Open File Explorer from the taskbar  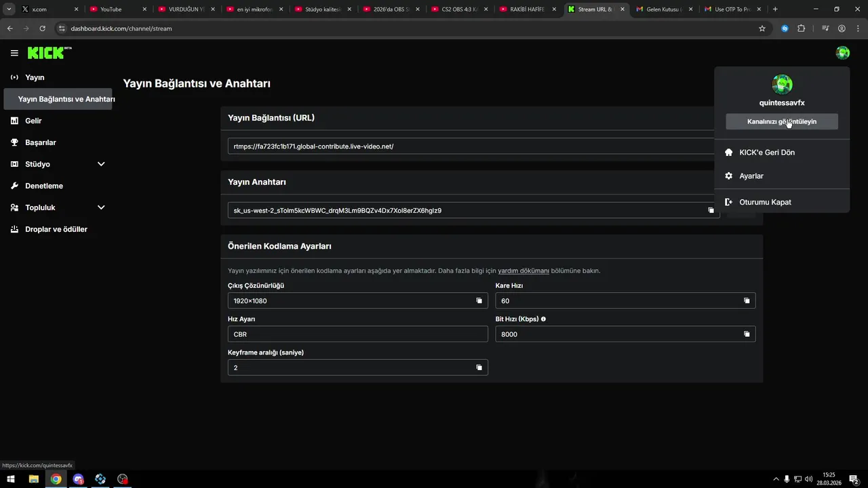click(33, 479)
